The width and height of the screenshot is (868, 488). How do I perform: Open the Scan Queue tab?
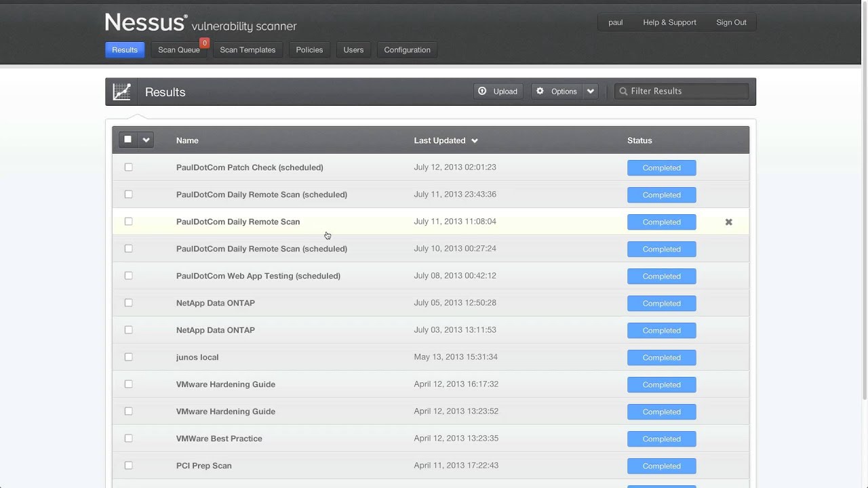pyautogui.click(x=178, y=49)
